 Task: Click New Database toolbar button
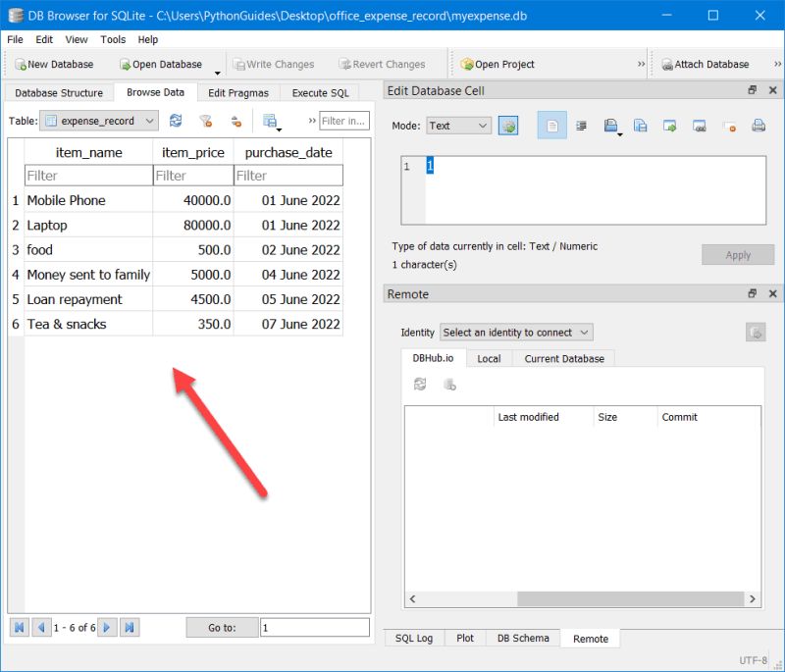click(54, 64)
